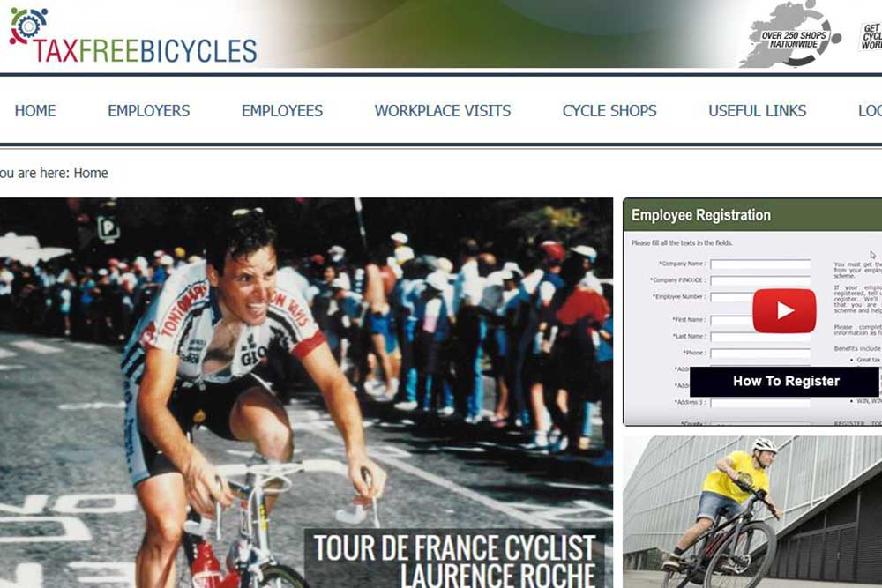Click the Tax Free Bicycles gear logo icon
The width and height of the screenshot is (882, 588).
28,25
